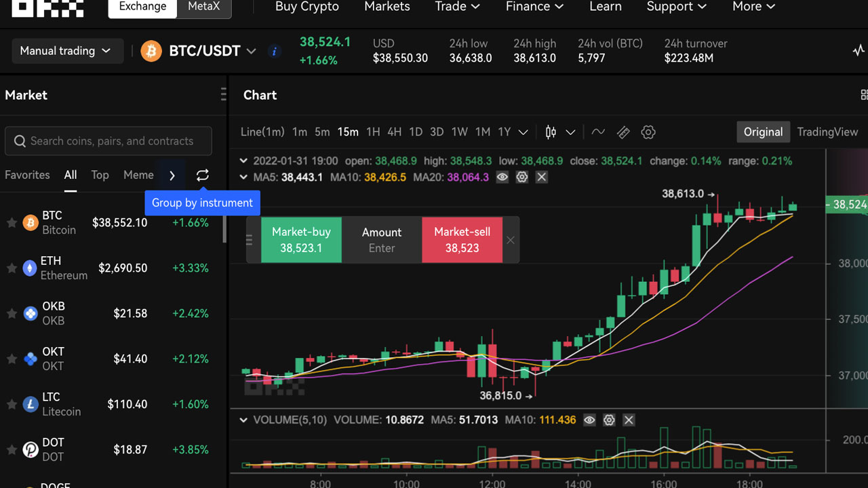This screenshot has height=488, width=868.
Task: Open the Favorites market tab
Action: tap(27, 175)
